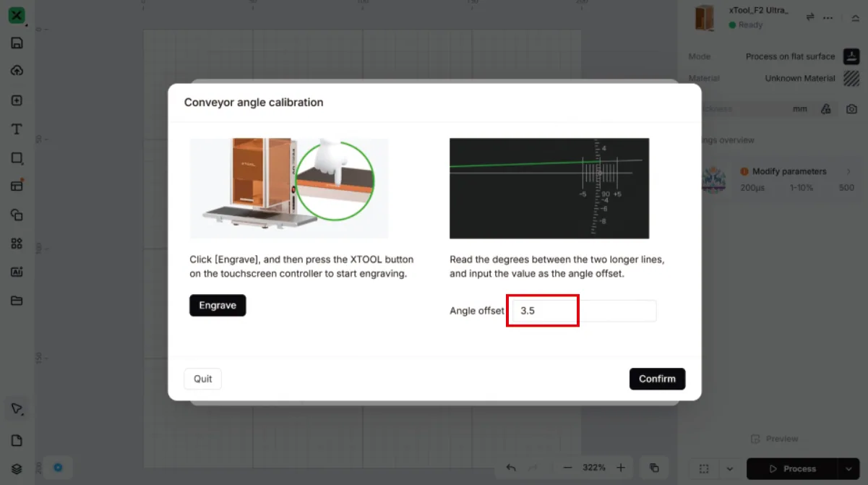Click the switch device arrows icon
This screenshot has width=868, height=485.
click(x=810, y=17)
